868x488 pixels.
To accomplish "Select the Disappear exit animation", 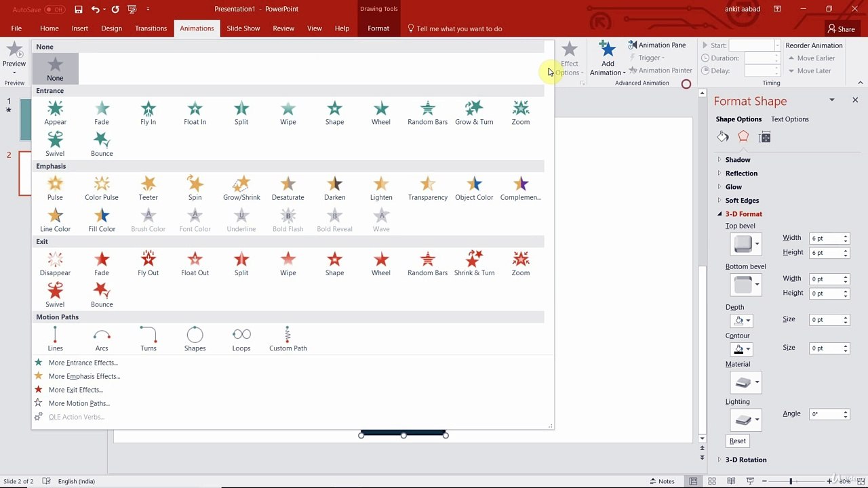I will coord(55,263).
